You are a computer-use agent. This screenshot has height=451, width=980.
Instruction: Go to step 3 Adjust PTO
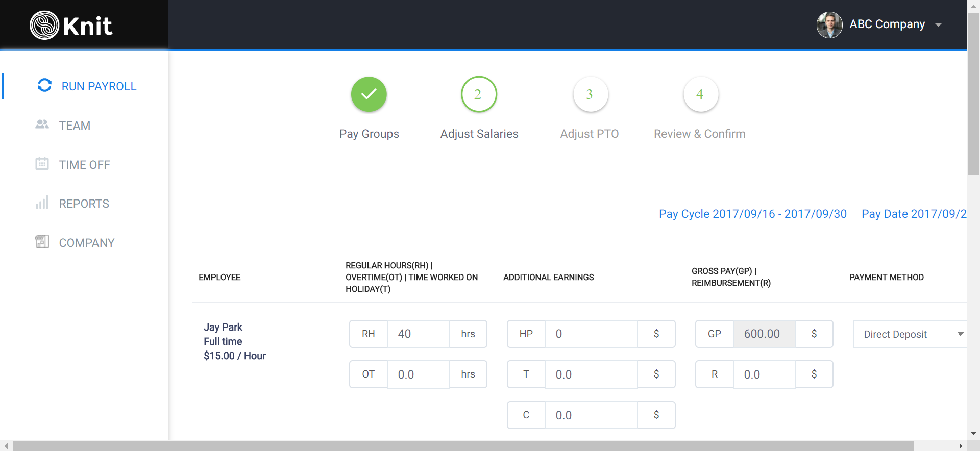click(590, 94)
